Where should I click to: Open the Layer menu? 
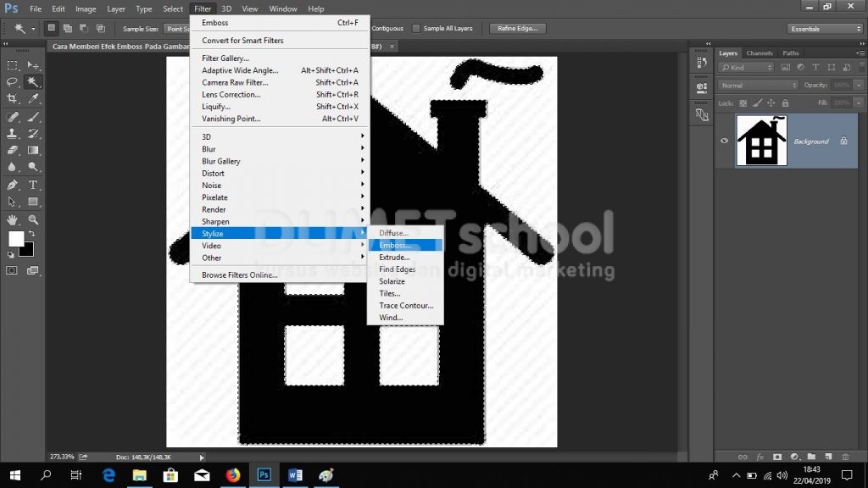tap(115, 8)
